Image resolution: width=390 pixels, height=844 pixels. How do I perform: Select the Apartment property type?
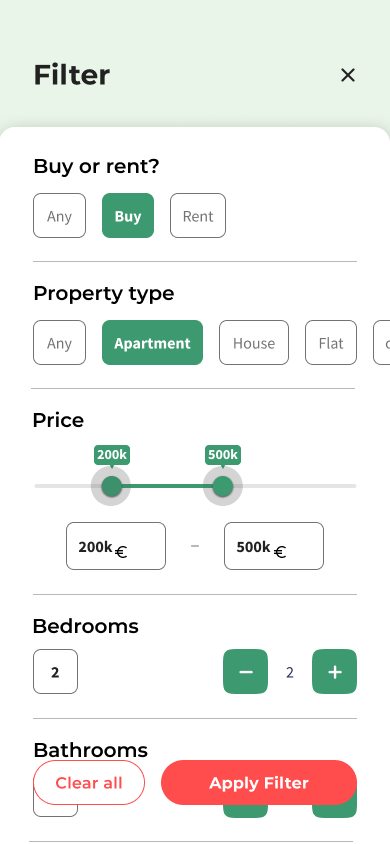pyautogui.click(x=153, y=342)
